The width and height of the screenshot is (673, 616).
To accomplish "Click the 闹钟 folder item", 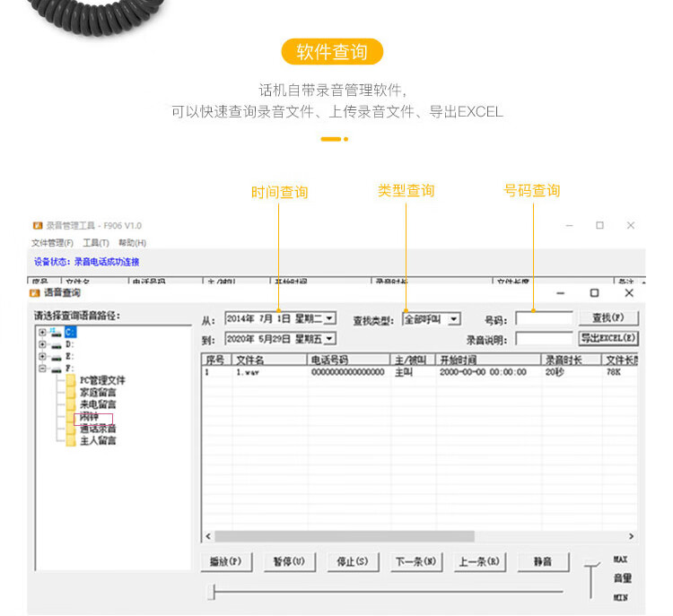I will tap(88, 417).
